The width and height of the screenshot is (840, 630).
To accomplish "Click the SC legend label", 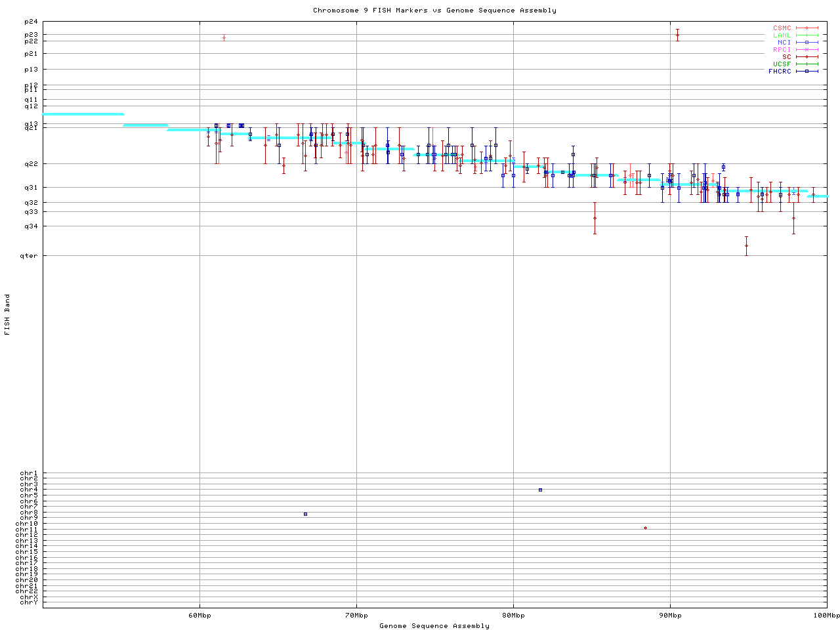I will [786, 56].
